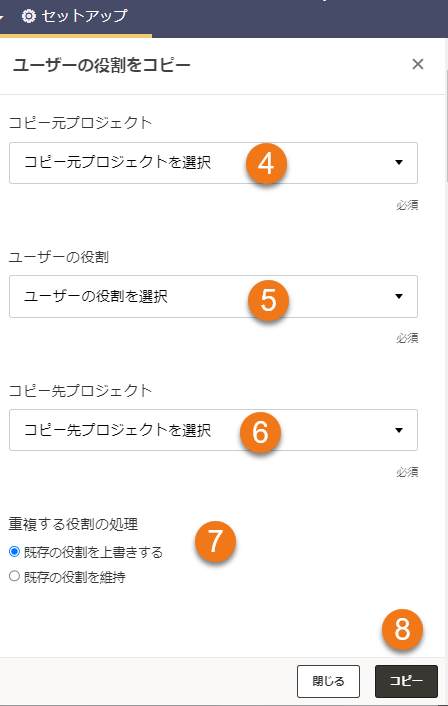
Task: Click the 既存の役割を維持 label text
Action: tap(75, 577)
